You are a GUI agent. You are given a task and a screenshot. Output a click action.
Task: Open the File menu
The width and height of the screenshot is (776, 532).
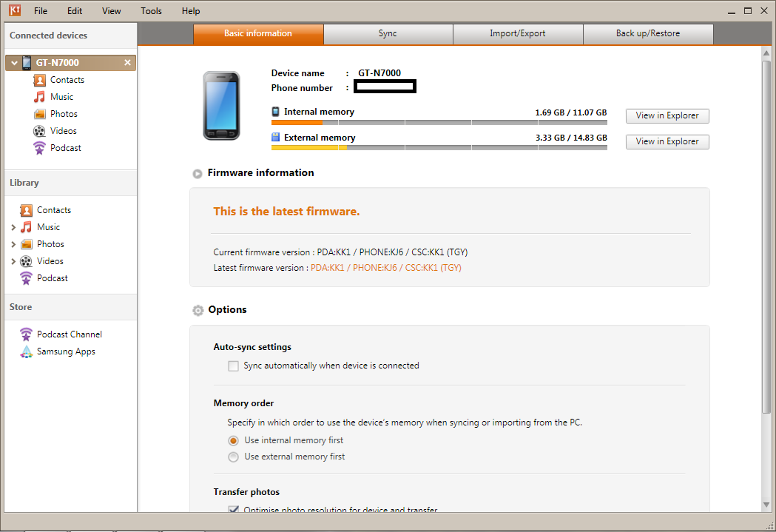point(41,11)
